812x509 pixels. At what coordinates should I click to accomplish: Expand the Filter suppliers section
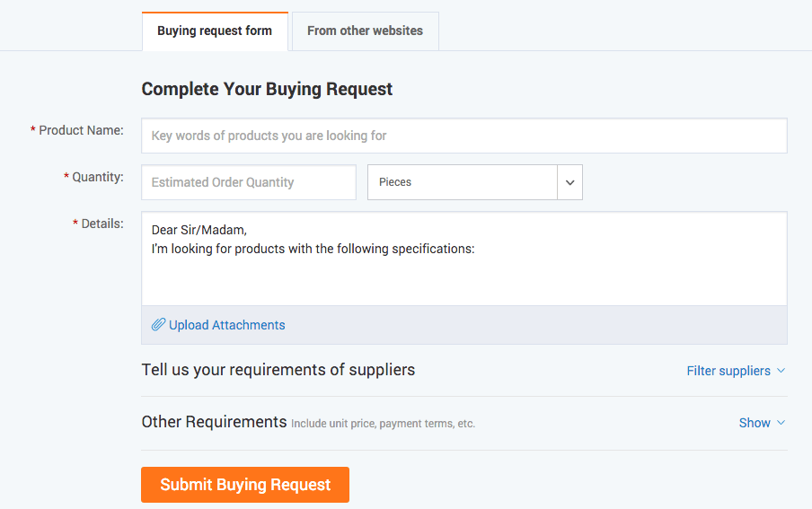point(736,371)
